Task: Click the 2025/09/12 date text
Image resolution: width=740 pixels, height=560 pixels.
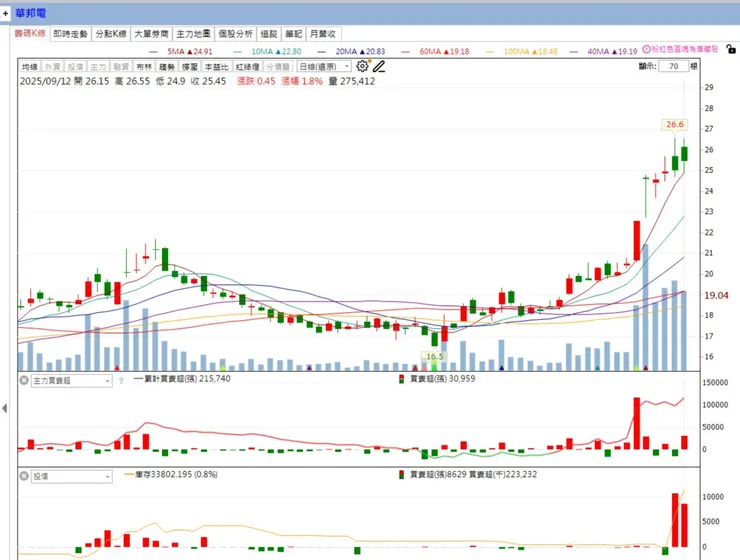Action: (45, 81)
